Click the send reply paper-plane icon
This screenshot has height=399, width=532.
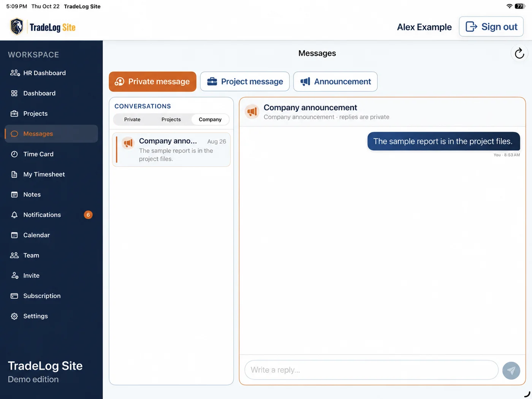tap(511, 370)
